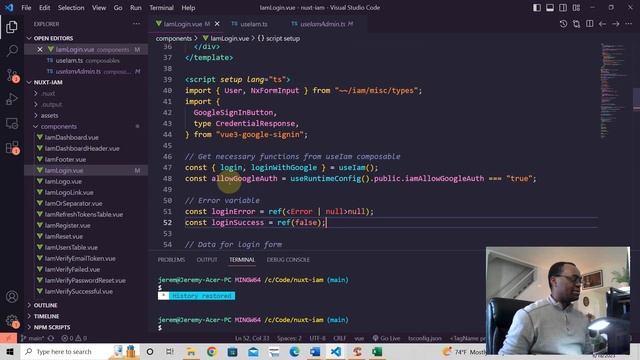640x360 pixels.
Task: Open Source Control view with badge
Action: click(12, 75)
